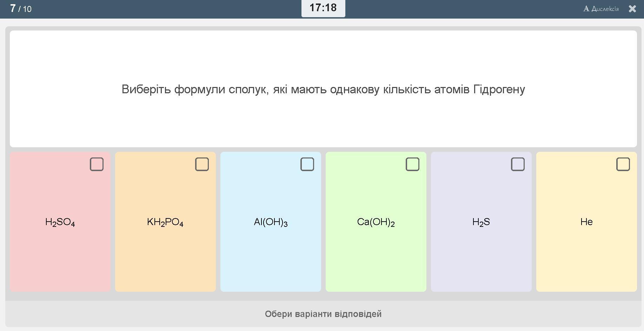The width and height of the screenshot is (644, 331).
Task: Tick the Al(OH)₃ answer checkbox
Action: 307,164
